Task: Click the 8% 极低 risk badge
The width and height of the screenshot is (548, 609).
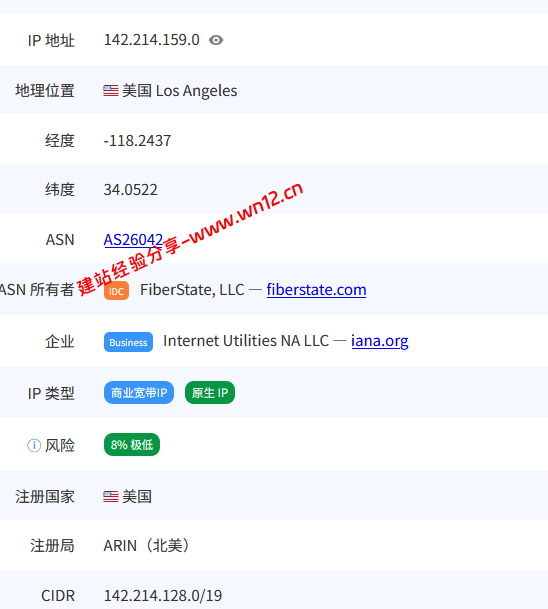Action: (132, 445)
